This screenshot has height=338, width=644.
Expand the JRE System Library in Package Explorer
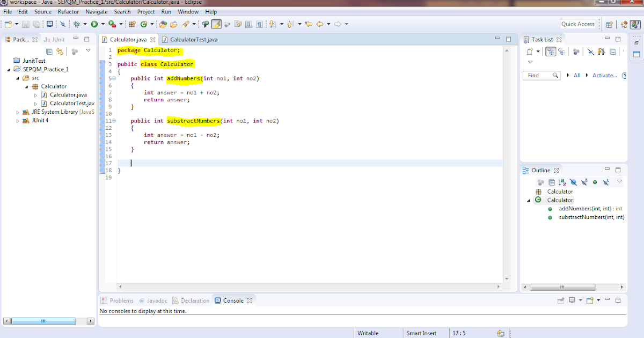pos(17,112)
